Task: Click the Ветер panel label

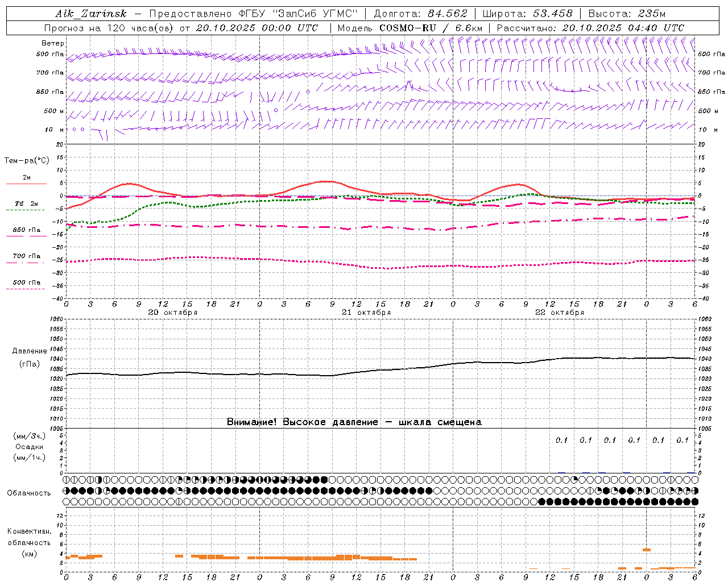Action: [x=53, y=43]
